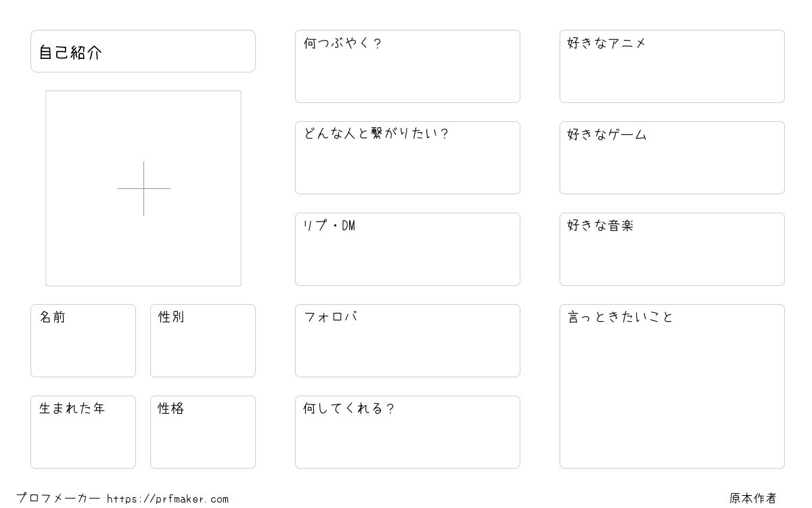Select the どんな人と繋がりたい? field
This screenshot has height=508, width=812.
[x=407, y=158]
